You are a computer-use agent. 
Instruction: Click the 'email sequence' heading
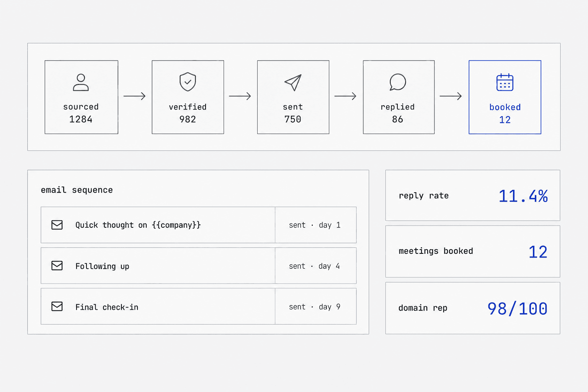77,190
